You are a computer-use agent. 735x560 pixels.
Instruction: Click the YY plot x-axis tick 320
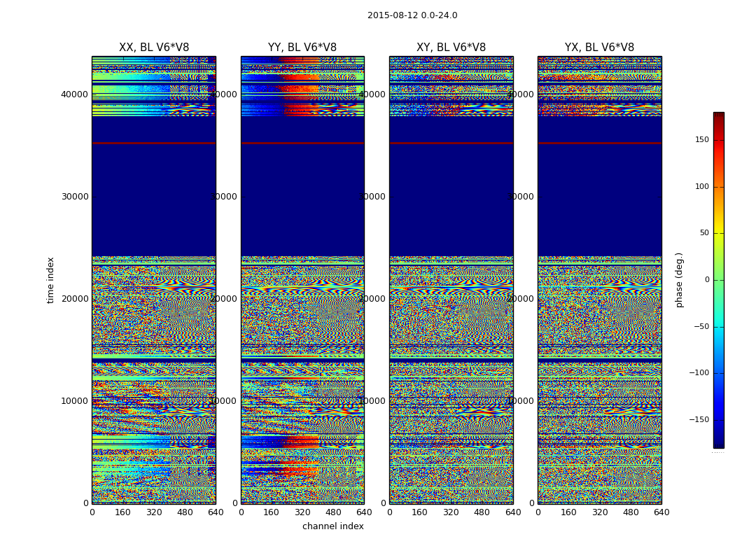(x=302, y=512)
